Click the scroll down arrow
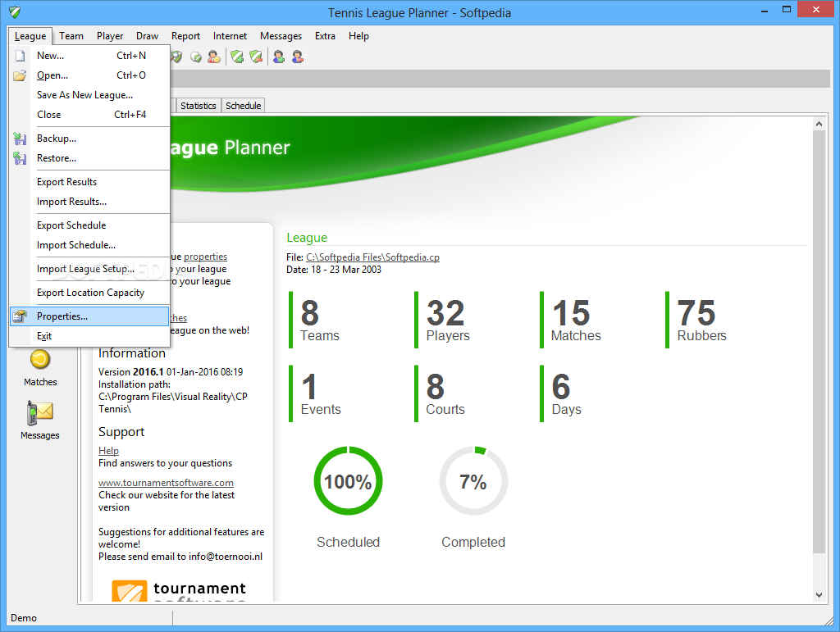Viewport: 840px width, 632px height. coord(819,594)
